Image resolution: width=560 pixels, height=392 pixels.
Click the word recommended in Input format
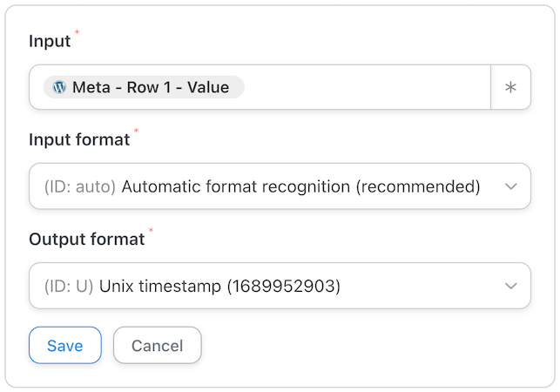pos(418,186)
